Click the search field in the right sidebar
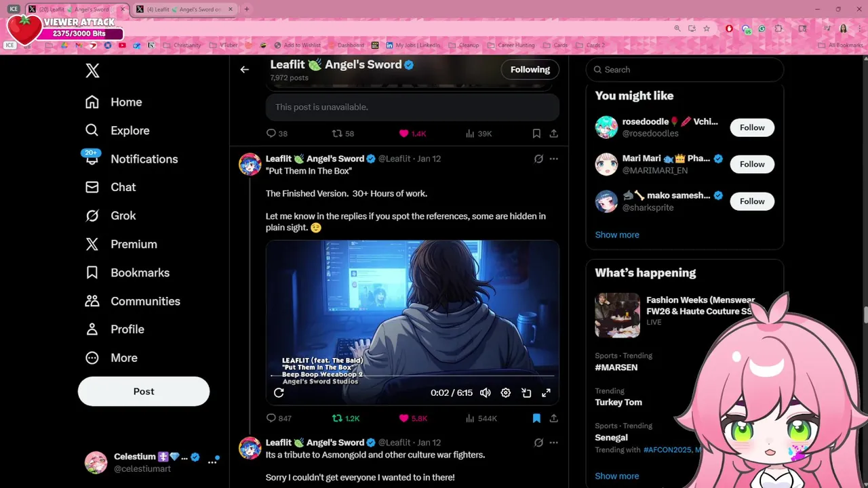The image size is (868, 488). click(x=685, y=69)
